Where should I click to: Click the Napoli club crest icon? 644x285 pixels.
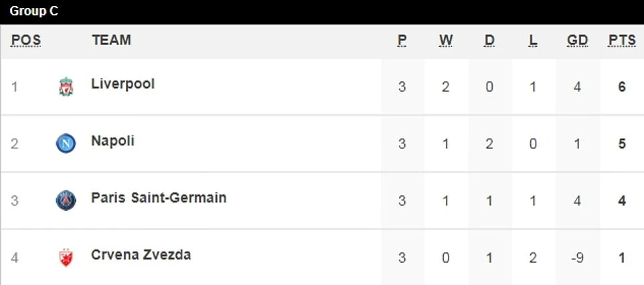click(66, 144)
